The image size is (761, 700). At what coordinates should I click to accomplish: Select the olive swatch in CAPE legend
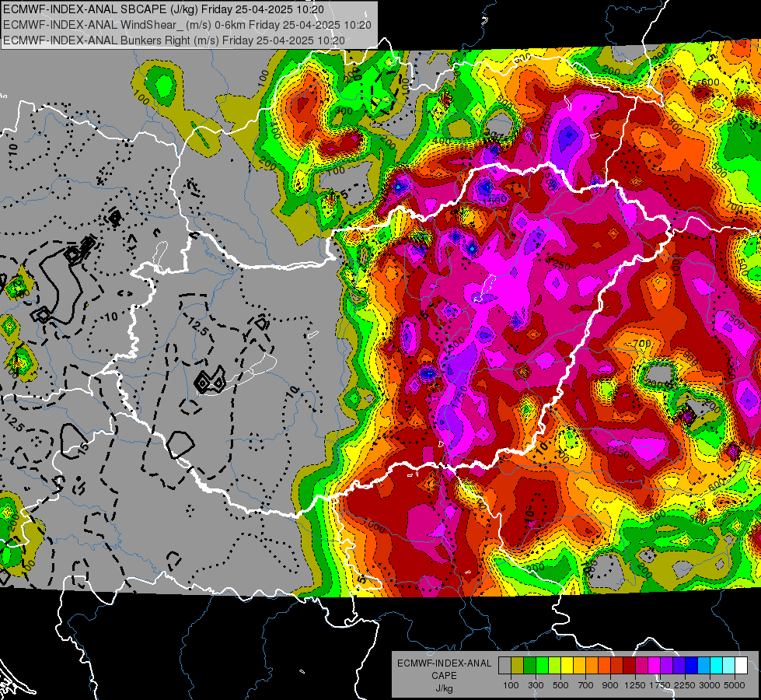click(x=518, y=666)
